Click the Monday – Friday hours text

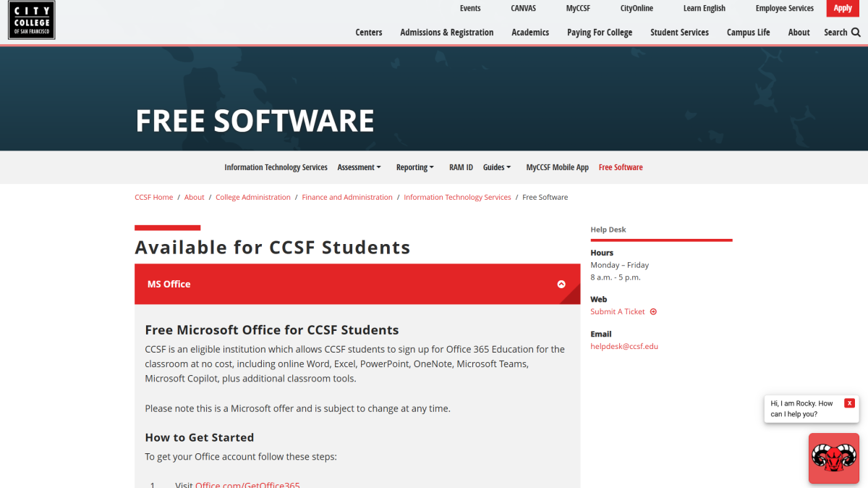620,265
